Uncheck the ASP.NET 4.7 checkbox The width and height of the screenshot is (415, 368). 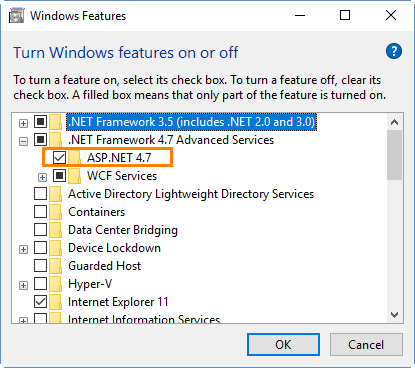coord(59,157)
